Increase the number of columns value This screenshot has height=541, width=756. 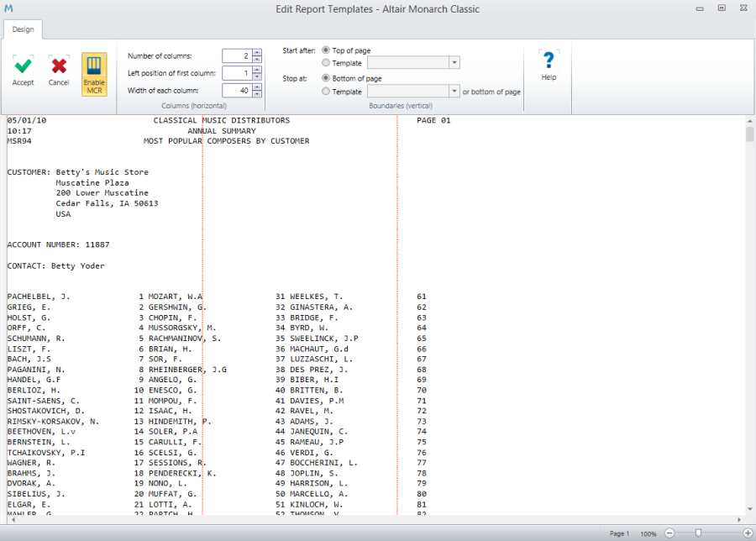pyautogui.click(x=257, y=52)
